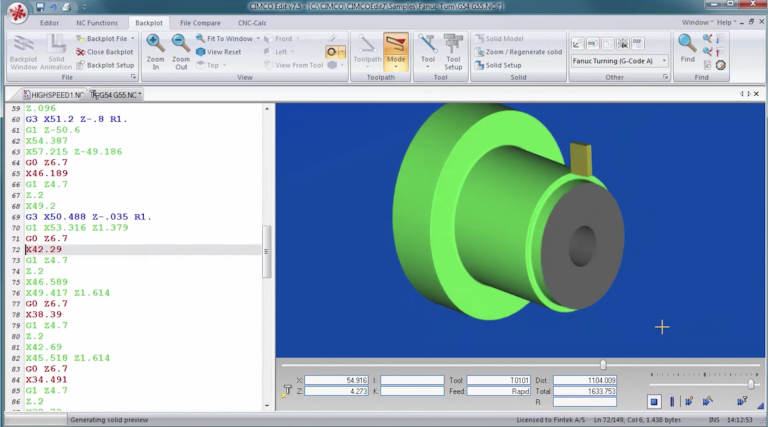Stop the backplot simulation
The height and width of the screenshot is (427, 768).
654,402
